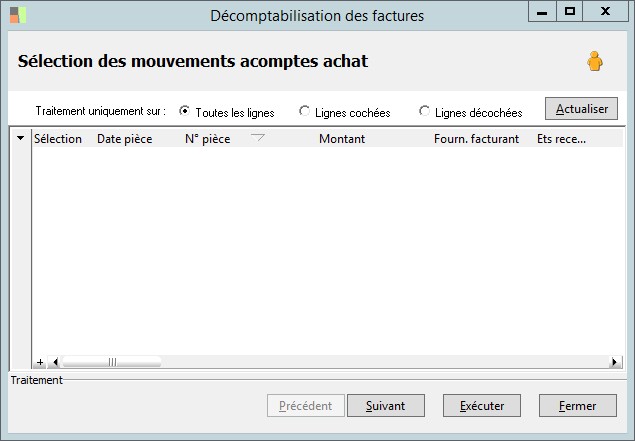Click the orange user assistant icon
Image resolution: width=635 pixels, height=441 pixels.
[x=595, y=62]
